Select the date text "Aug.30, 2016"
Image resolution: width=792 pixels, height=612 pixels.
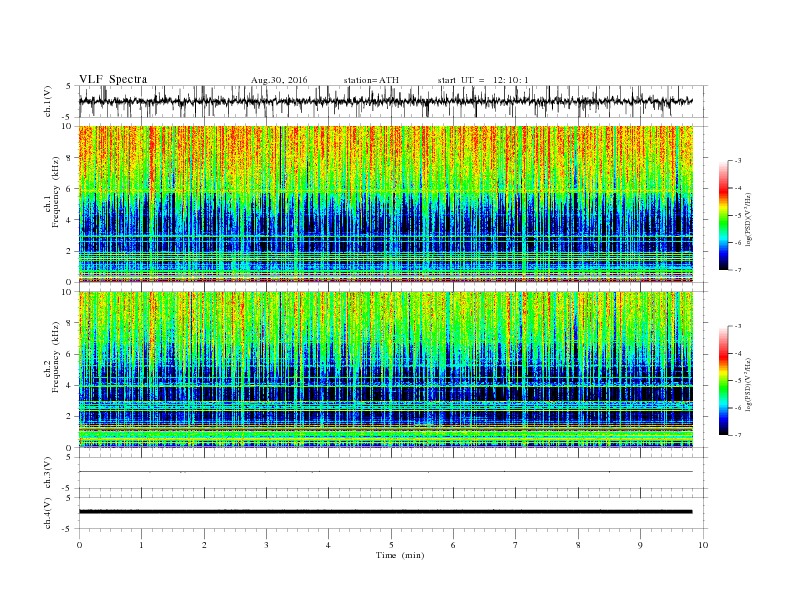(x=279, y=80)
